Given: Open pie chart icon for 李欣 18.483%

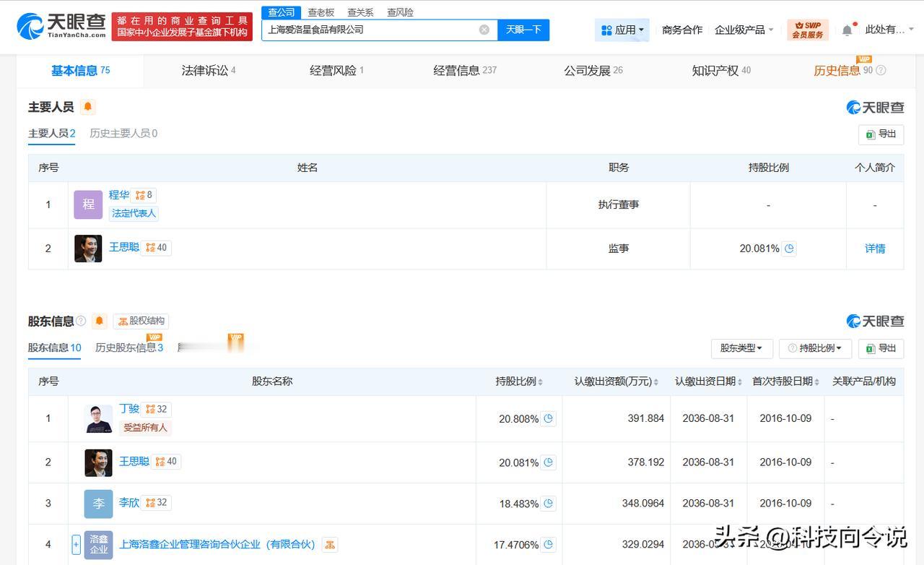Looking at the screenshot, I should pos(549,504).
